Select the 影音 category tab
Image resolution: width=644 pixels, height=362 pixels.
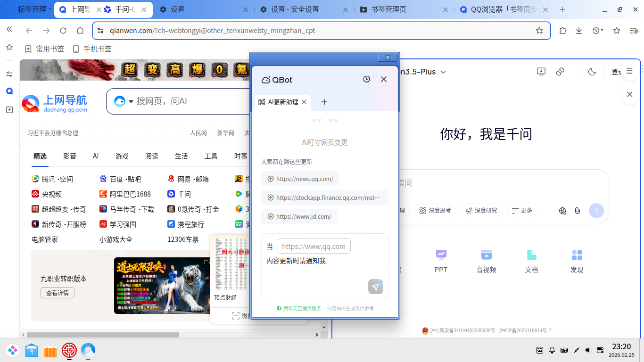70,156
